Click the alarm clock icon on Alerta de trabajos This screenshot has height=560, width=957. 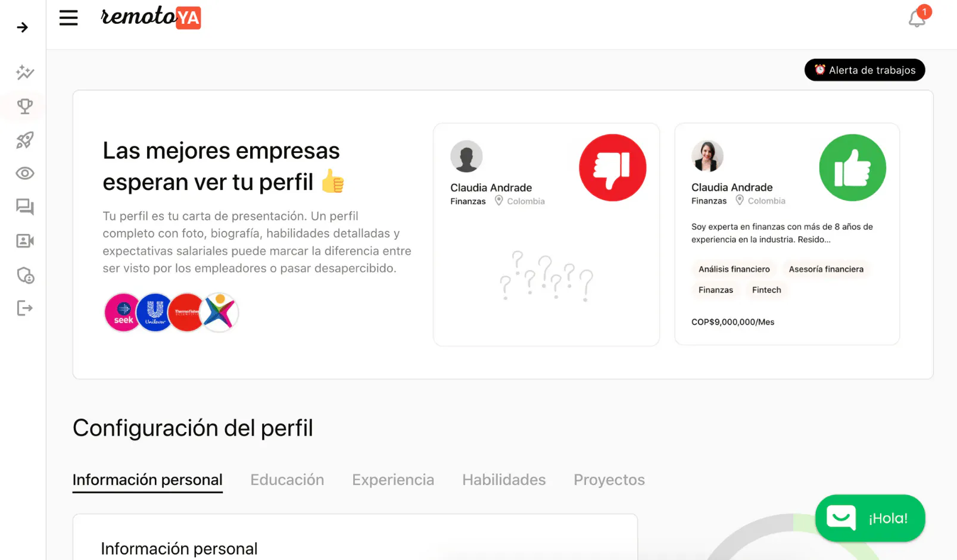(820, 70)
